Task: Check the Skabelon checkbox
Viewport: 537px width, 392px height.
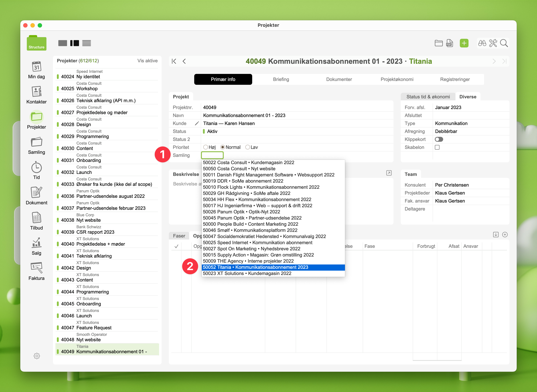Action: (437, 147)
